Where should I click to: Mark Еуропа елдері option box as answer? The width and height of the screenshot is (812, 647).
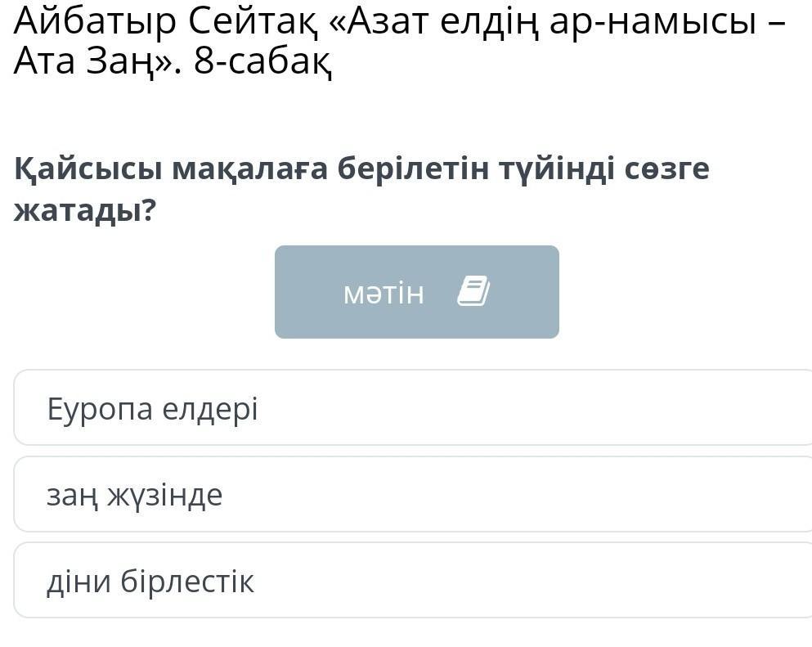413,407
